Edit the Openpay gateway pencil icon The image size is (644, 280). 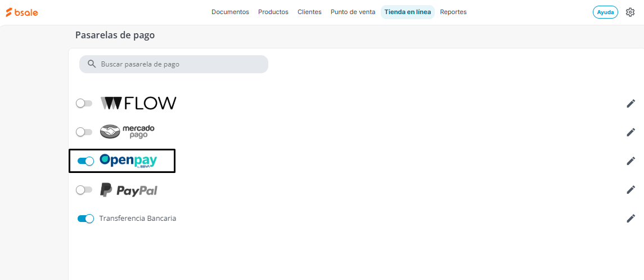coord(631,161)
